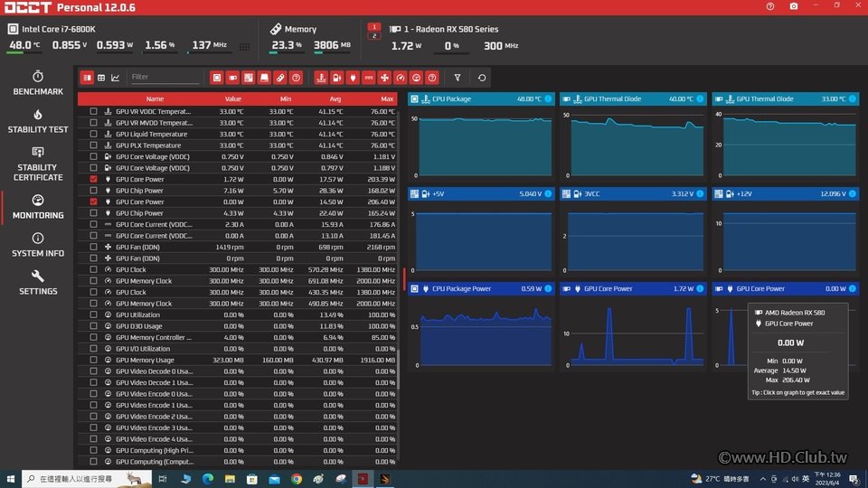Toggle the power sensor type filter
The image size is (868, 488).
point(353,78)
